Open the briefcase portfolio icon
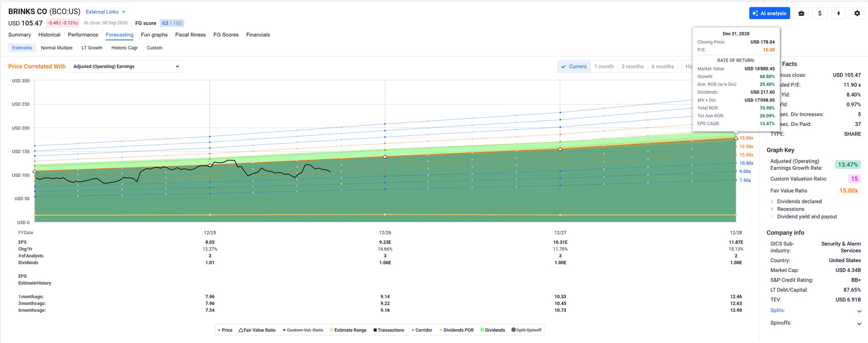The image size is (868, 343). (x=801, y=13)
